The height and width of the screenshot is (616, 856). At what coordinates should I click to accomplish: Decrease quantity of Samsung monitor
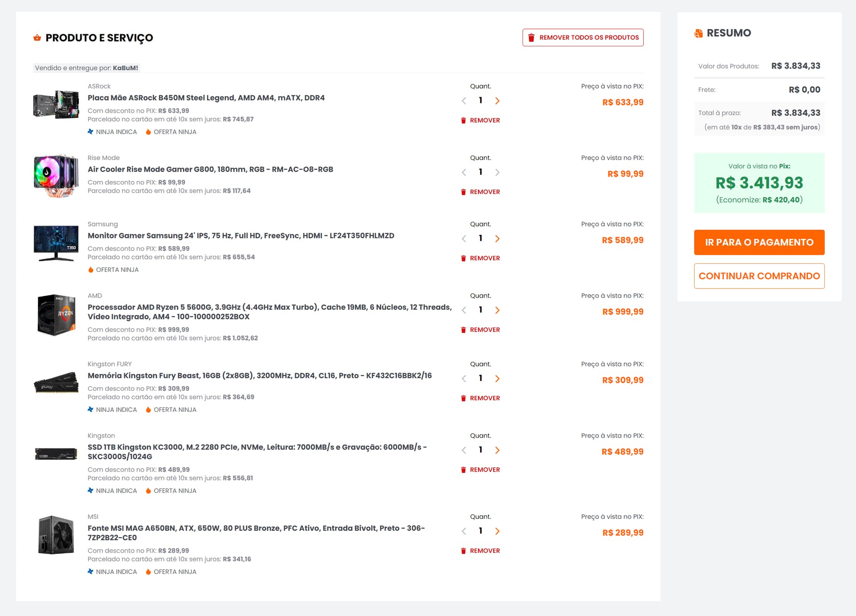coord(464,239)
